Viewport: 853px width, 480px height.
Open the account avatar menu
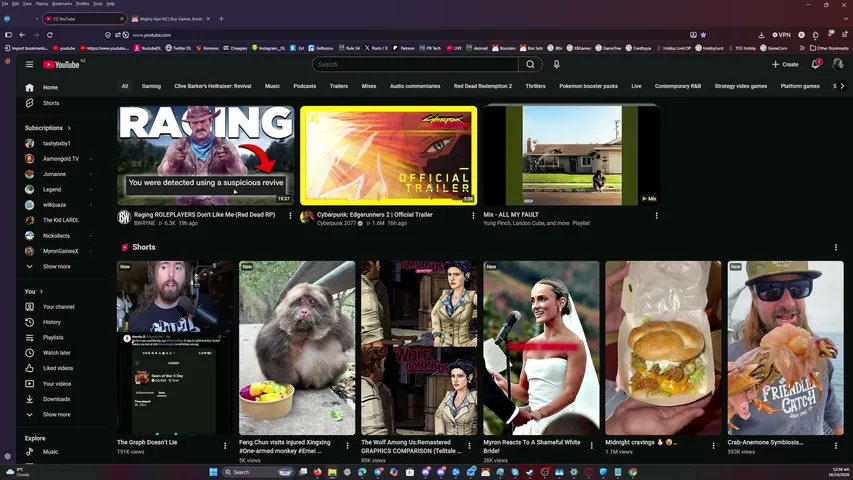coord(838,64)
